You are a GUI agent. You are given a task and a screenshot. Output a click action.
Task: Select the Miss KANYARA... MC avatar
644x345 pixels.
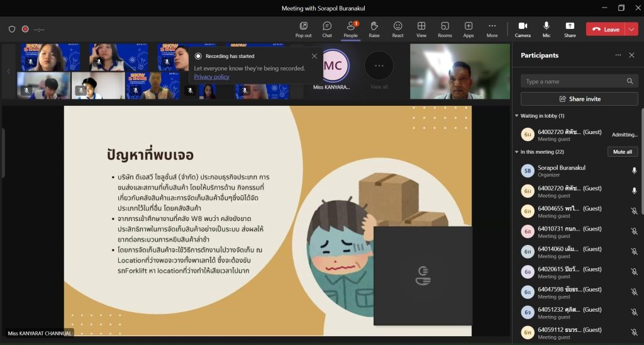pyautogui.click(x=333, y=66)
